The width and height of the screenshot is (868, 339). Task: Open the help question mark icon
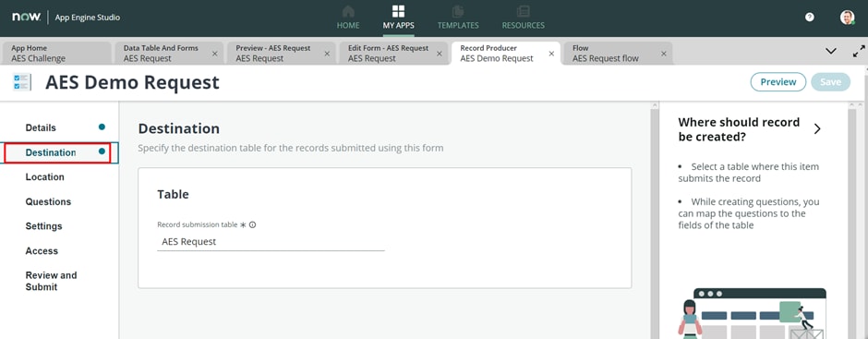pos(809,18)
